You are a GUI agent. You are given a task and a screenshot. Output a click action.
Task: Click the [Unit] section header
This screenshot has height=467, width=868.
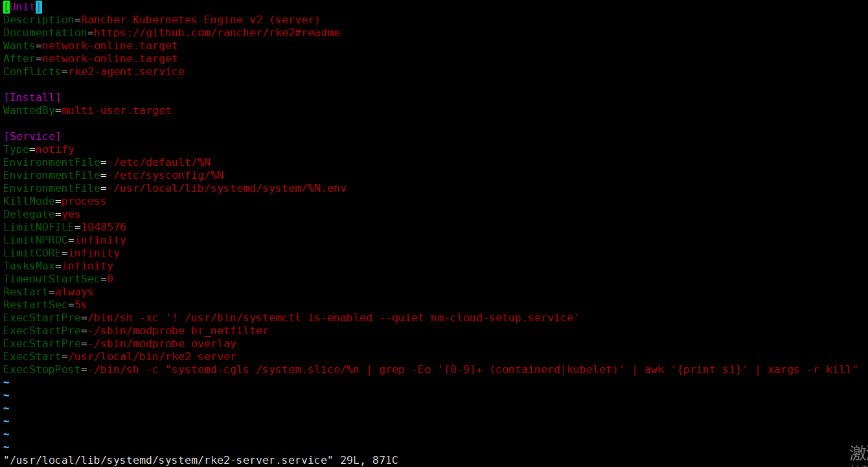pyautogui.click(x=23, y=7)
